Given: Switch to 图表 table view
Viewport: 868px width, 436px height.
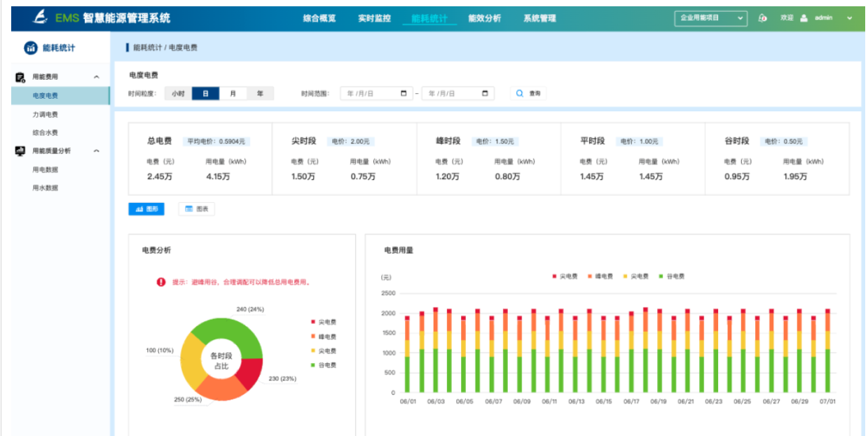Looking at the screenshot, I should pyautogui.click(x=197, y=209).
